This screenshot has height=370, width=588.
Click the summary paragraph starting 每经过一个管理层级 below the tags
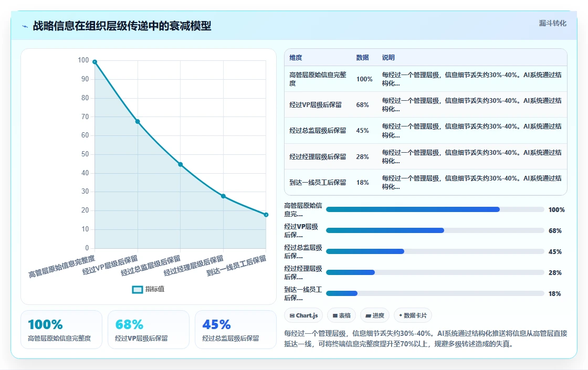tap(426, 339)
